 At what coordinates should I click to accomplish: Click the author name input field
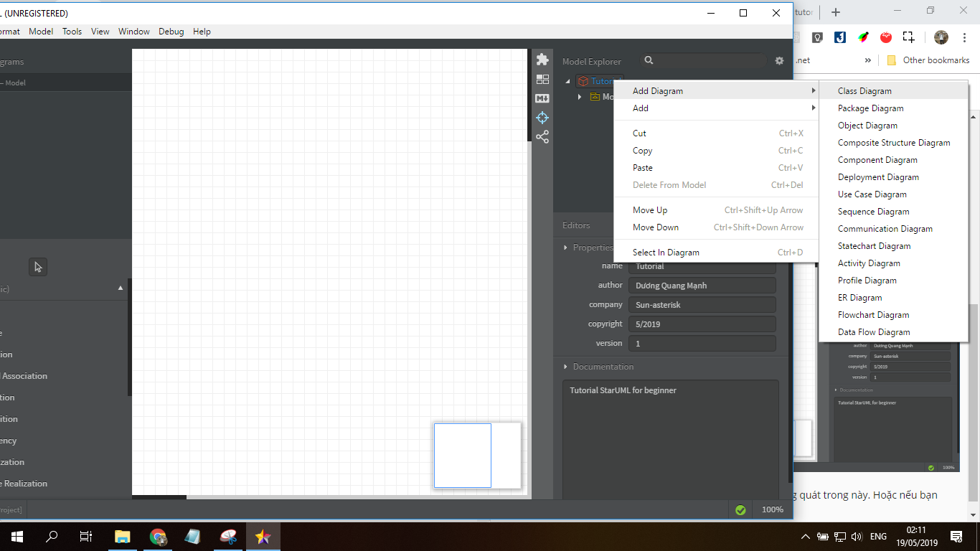702,286
